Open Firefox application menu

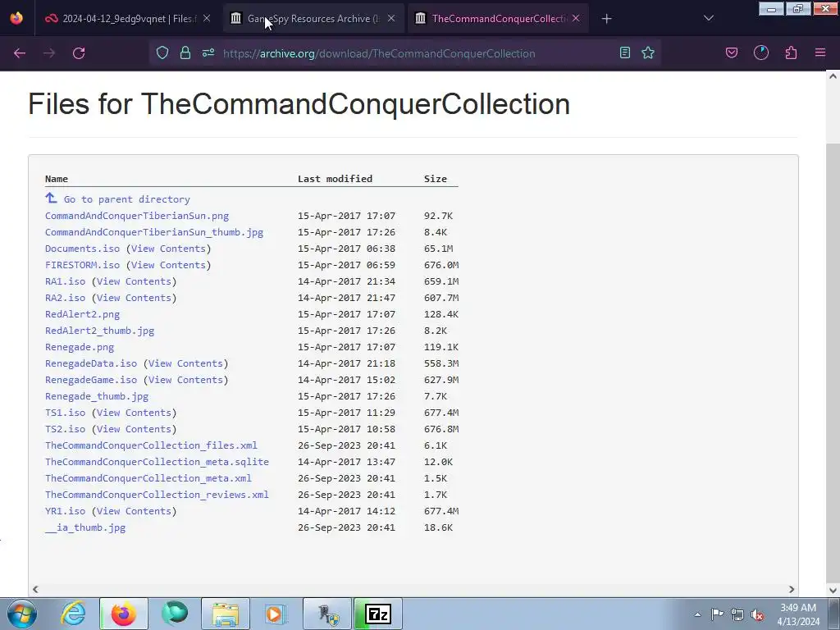pos(820,52)
